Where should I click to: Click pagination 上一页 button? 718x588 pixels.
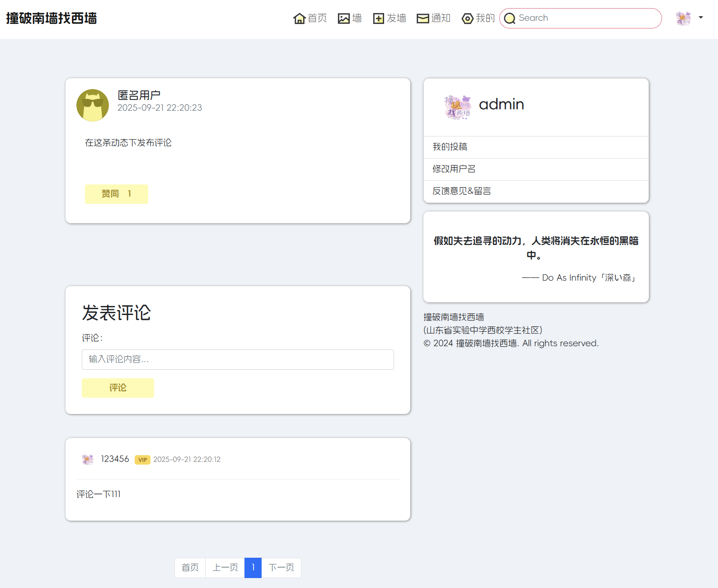pyautogui.click(x=225, y=568)
